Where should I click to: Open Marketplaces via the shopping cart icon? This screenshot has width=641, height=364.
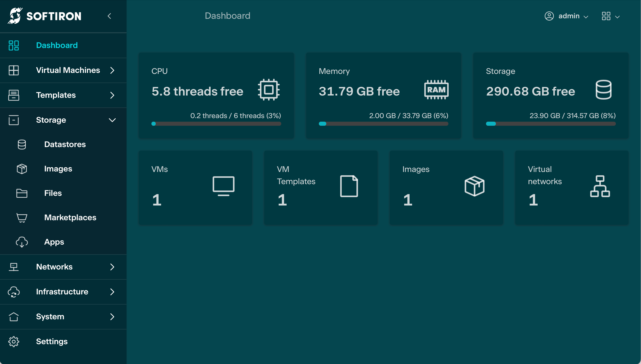pyautogui.click(x=22, y=217)
